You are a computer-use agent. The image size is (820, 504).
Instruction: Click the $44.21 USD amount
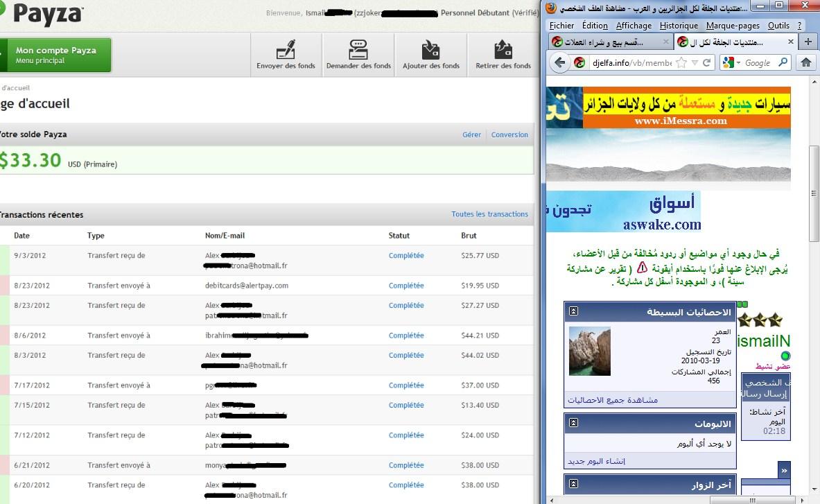pos(480,335)
